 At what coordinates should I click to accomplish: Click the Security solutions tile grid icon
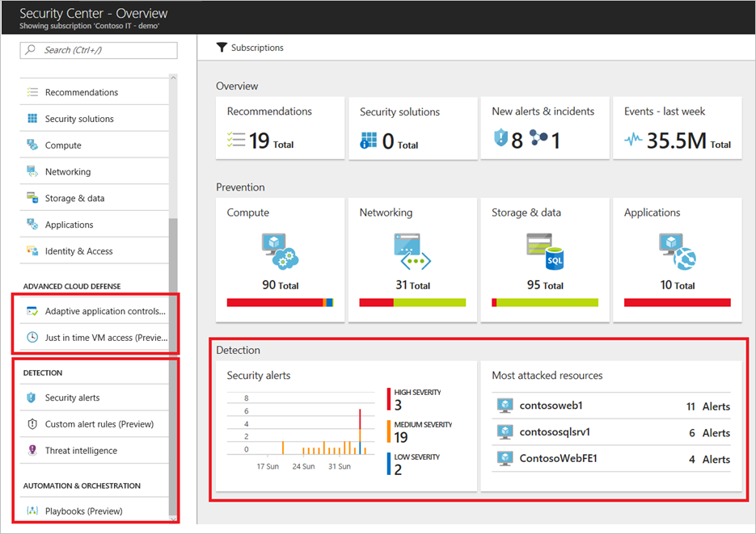369,140
